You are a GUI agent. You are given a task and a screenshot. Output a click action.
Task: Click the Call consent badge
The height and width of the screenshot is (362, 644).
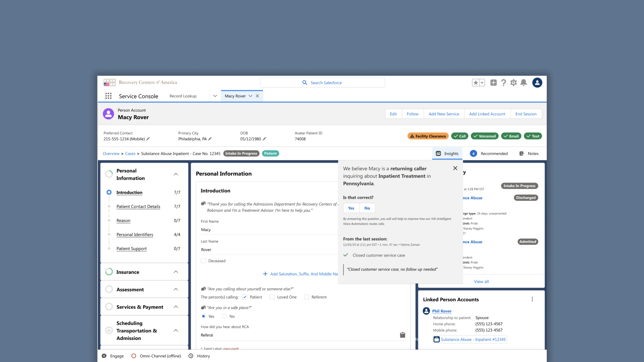(460, 136)
